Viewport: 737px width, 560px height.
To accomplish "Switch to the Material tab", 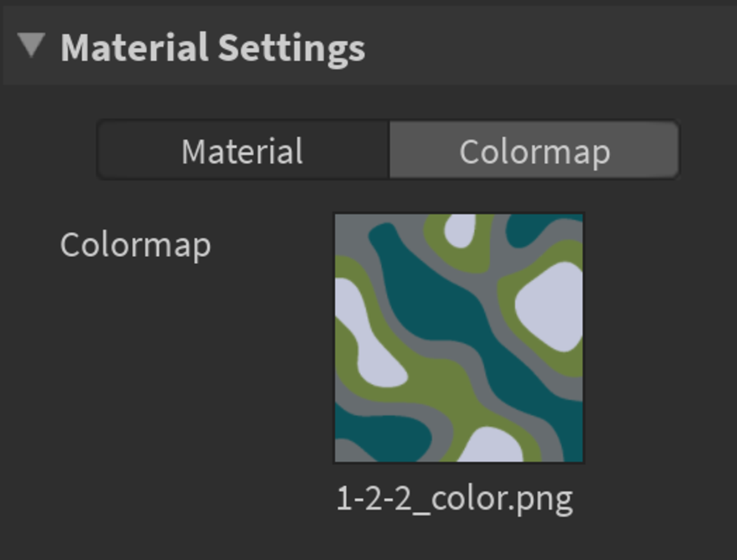I will pos(243,151).
